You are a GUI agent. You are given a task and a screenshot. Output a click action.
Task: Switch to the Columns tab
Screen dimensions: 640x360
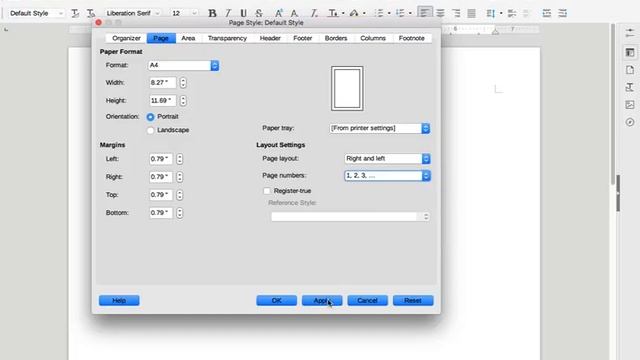pos(373,38)
